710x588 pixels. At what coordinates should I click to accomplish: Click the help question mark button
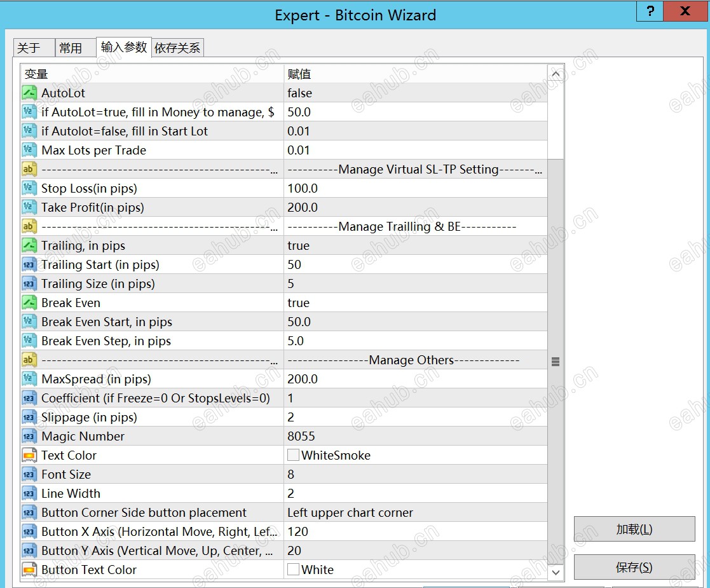(x=650, y=11)
